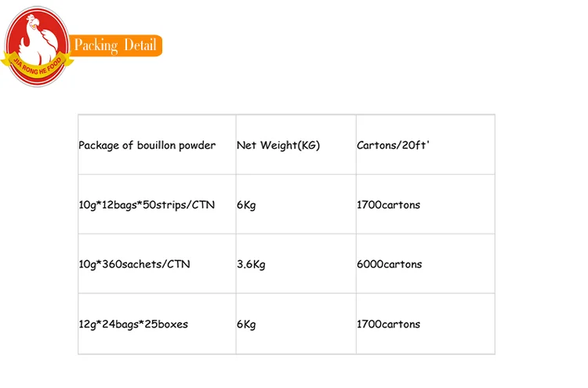Click the '12g*24bags*25boxes' cell
Image resolution: width=588 pixels, height=388 pixels.
click(x=132, y=324)
